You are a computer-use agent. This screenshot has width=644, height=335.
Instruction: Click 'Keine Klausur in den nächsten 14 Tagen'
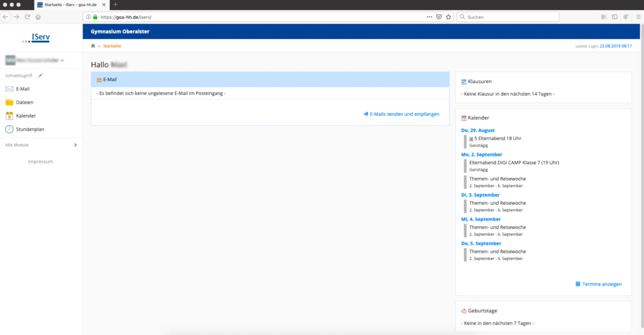(x=508, y=94)
